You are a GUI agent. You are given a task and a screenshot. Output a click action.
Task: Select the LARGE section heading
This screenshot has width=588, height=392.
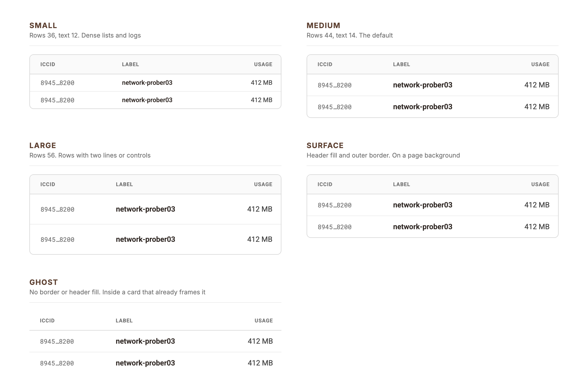(43, 145)
